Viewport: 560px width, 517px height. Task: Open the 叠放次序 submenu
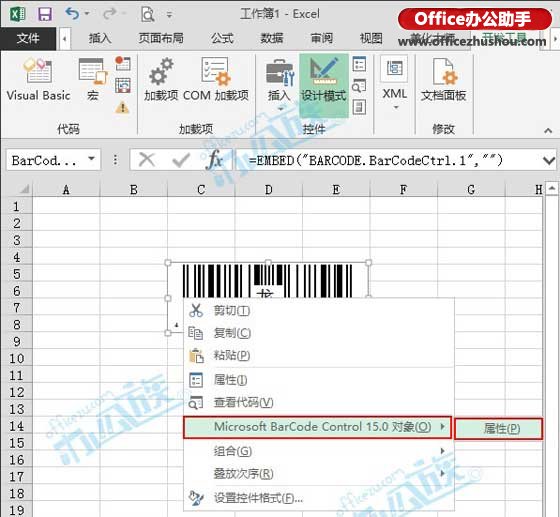[319, 474]
